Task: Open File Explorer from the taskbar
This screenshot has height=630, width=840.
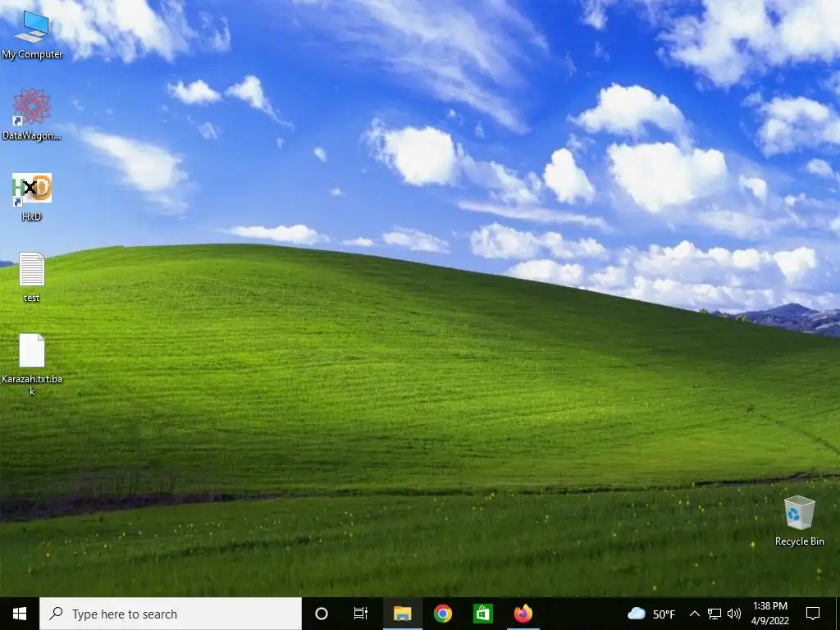Action: [402, 614]
